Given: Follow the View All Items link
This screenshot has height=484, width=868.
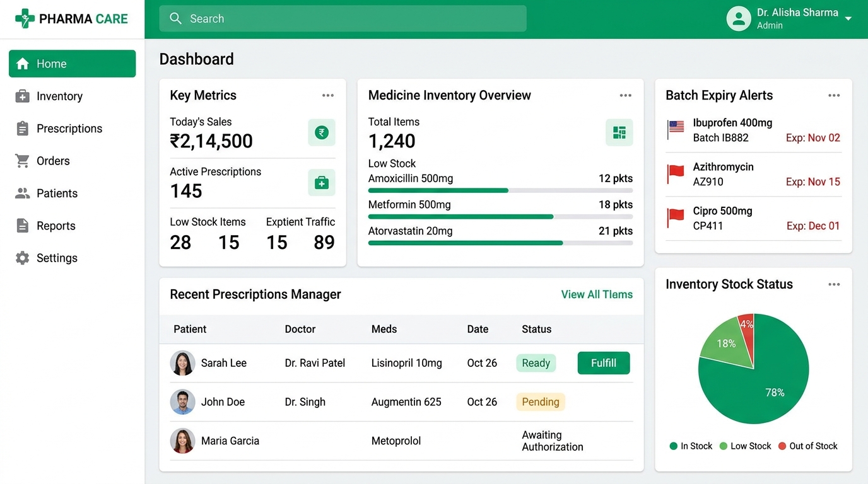Looking at the screenshot, I should tap(597, 294).
